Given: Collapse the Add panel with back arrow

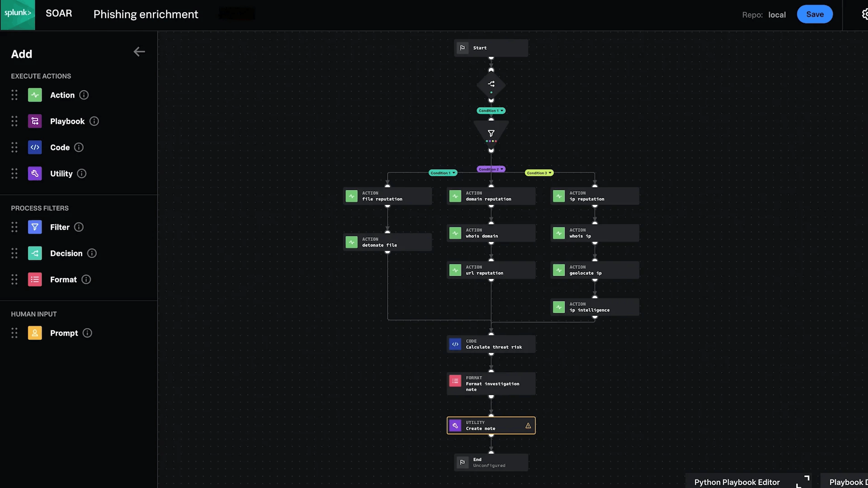Looking at the screenshot, I should [139, 52].
